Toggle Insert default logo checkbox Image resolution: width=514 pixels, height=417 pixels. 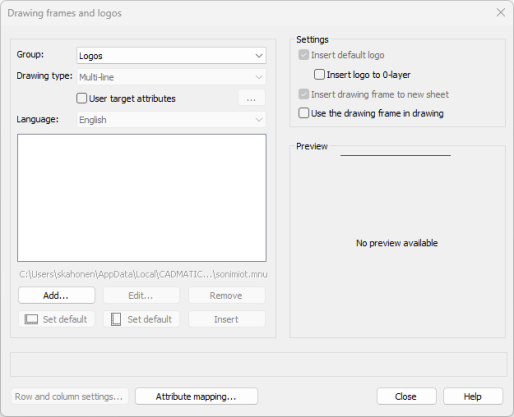[x=304, y=55]
